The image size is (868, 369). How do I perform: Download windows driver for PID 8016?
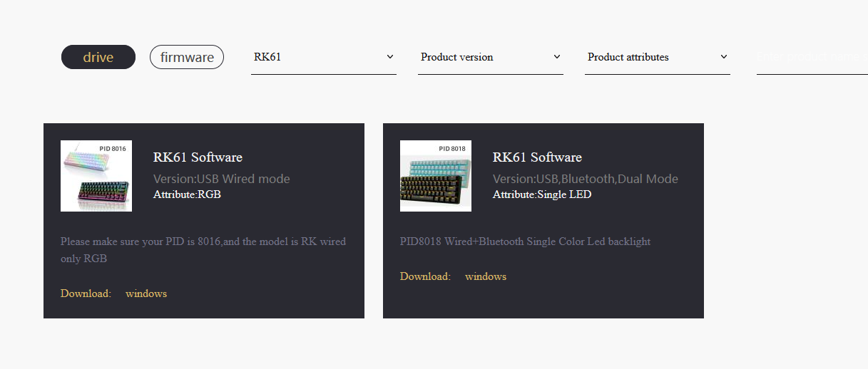(x=146, y=293)
